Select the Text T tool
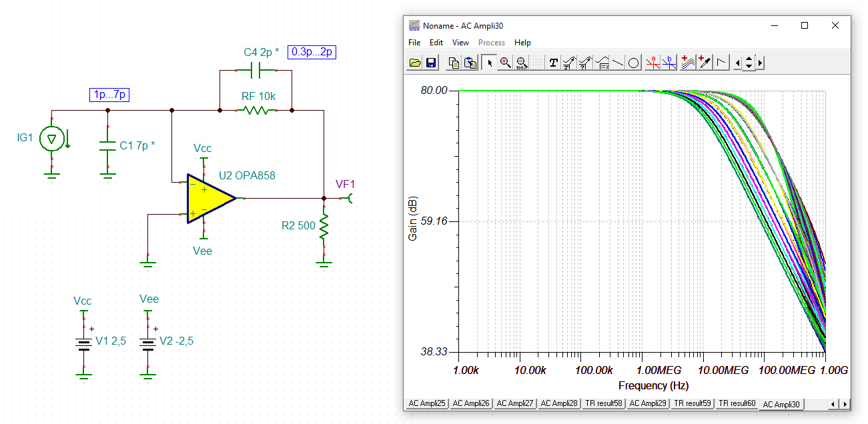This screenshot has width=868, height=424. [x=553, y=63]
